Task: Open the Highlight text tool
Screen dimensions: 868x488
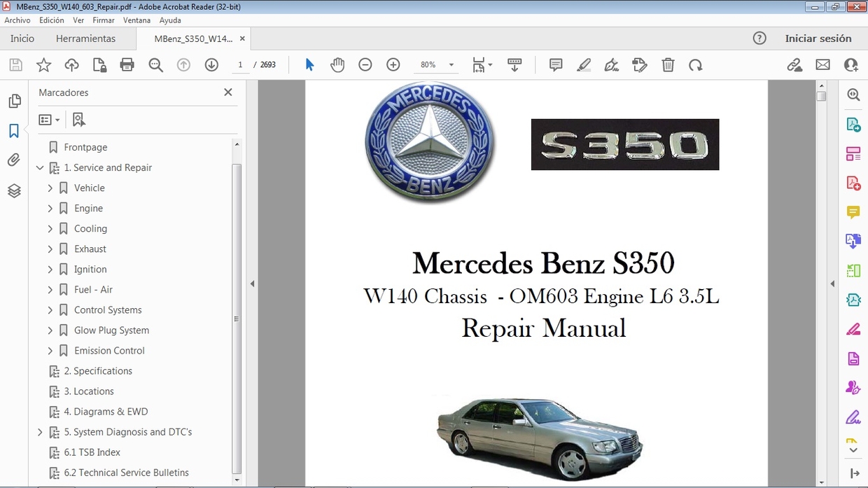Action: coord(584,64)
